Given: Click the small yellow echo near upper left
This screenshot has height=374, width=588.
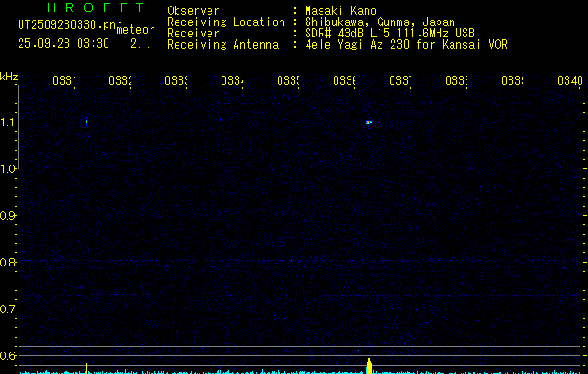Looking at the screenshot, I should pyautogui.click(x=86, y=121).
